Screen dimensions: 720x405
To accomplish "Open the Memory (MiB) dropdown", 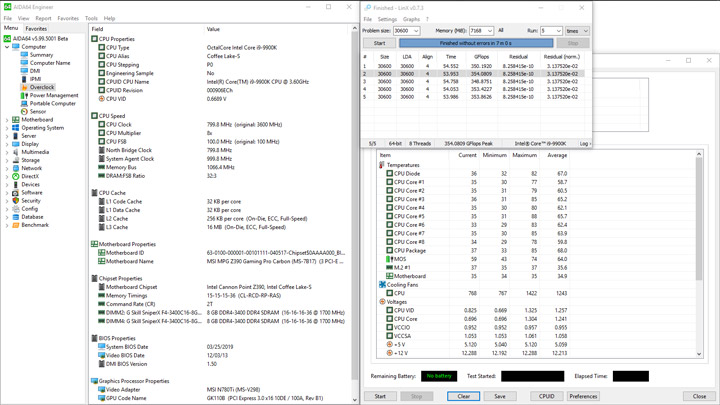I will point(489,31).
